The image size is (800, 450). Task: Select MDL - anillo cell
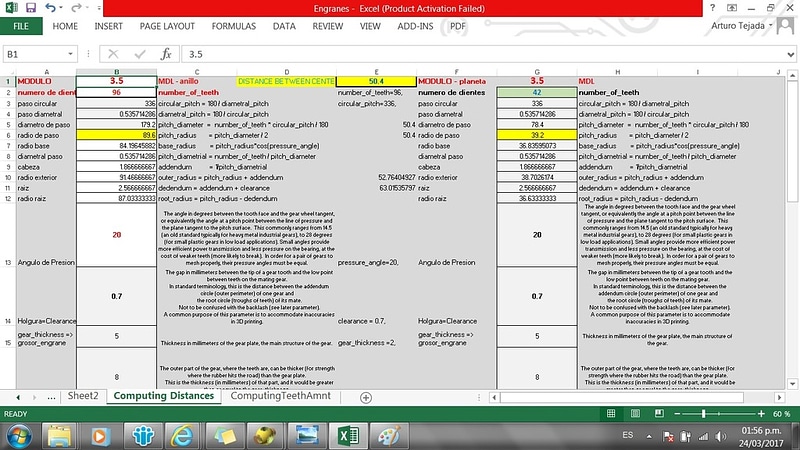(x=197, y=81)
